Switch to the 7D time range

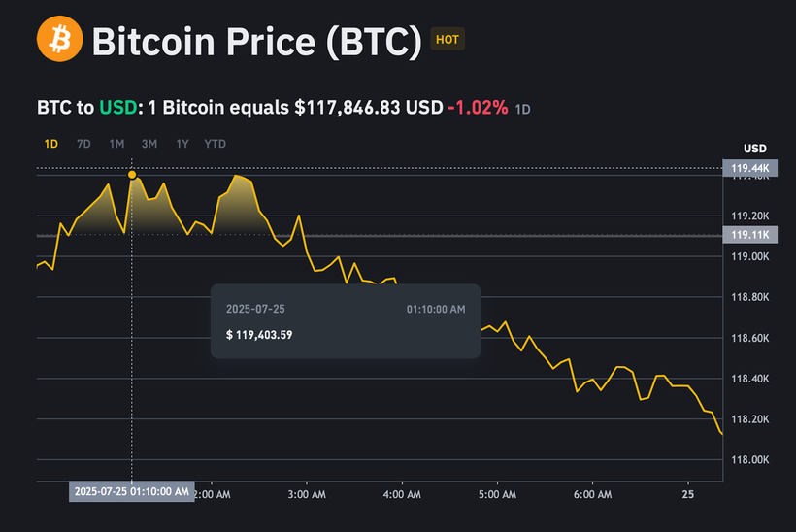[83, 144]
